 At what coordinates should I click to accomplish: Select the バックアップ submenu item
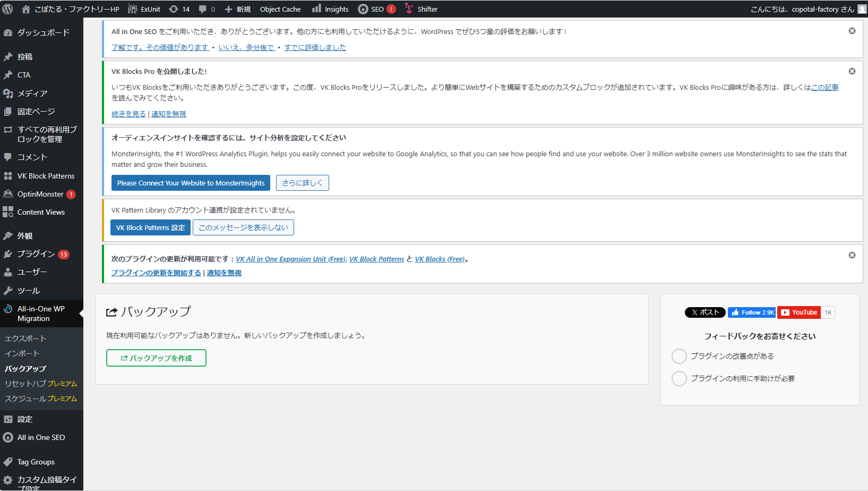25,368
